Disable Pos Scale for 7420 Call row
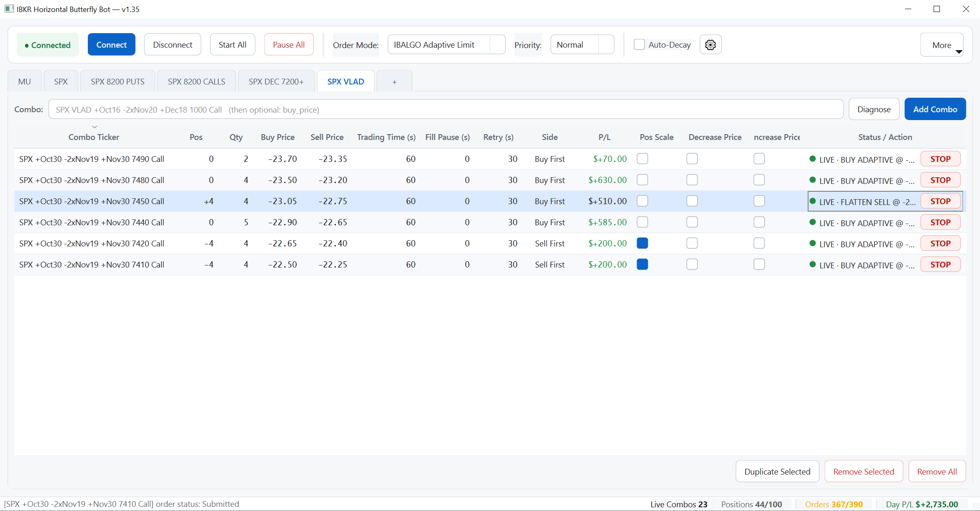Viewport: 980px width, 511px height. click(642, 243)
